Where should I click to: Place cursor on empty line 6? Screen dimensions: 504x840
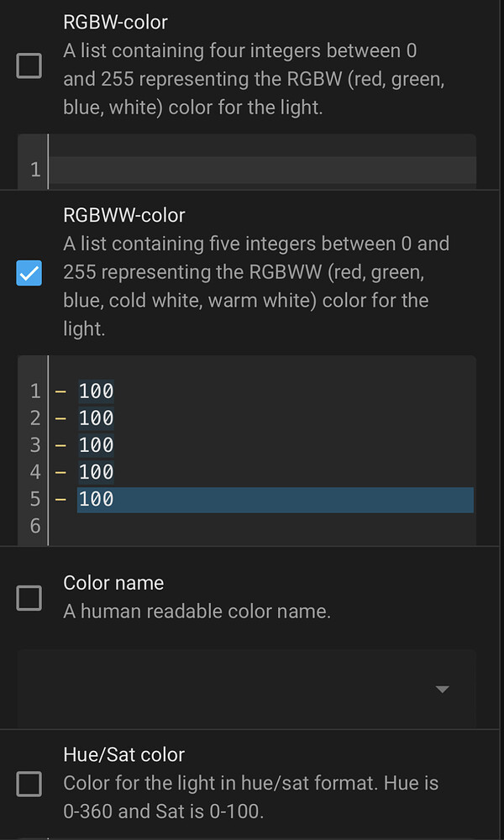(x=126, y=526)
